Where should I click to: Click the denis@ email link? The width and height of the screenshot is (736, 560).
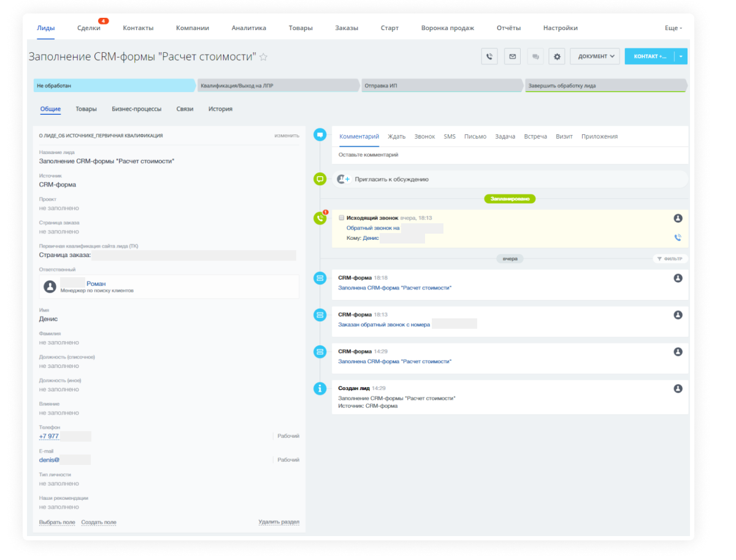tap(49, 459)
